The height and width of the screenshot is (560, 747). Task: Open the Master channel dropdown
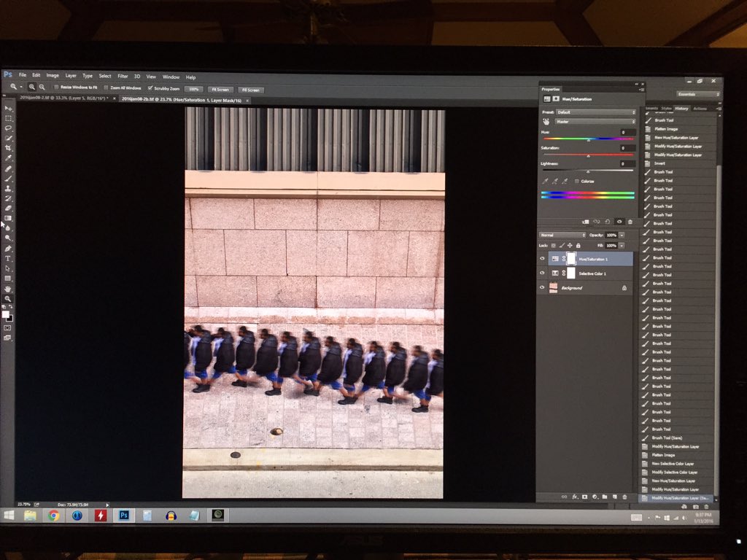596,122
